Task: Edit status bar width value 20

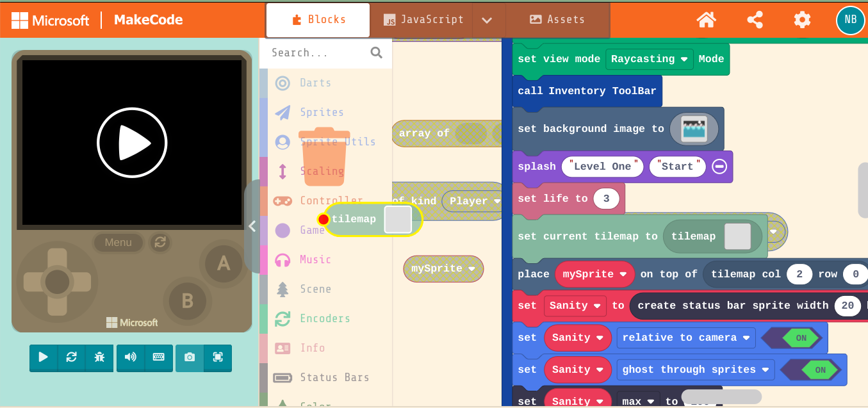Action: [x=848, y=306]
